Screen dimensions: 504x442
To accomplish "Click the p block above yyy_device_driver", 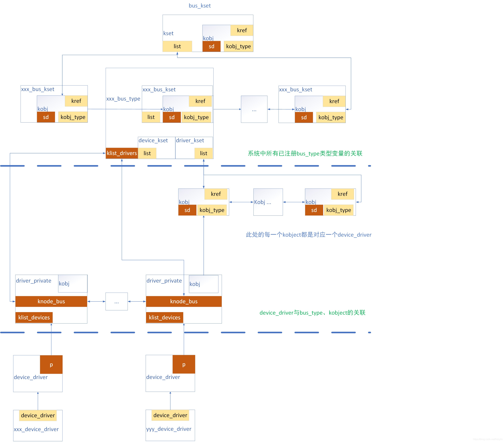I will (x=184, y=364).
